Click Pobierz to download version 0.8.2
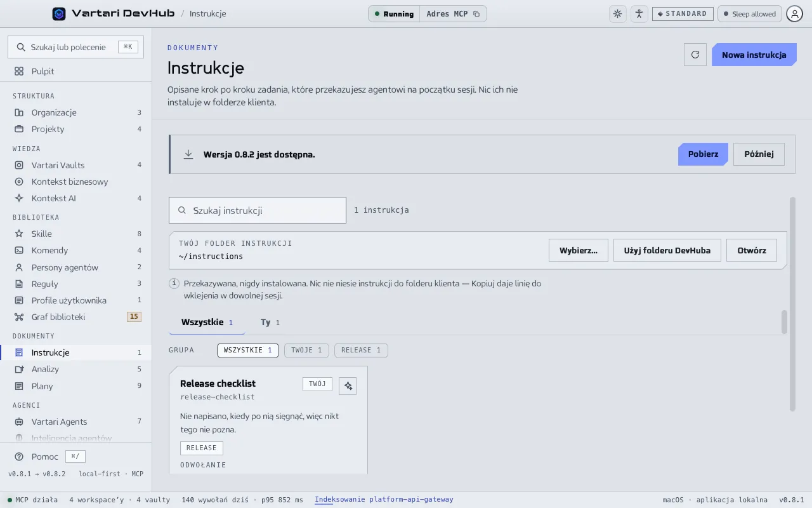812x508 pixels. [703, 154]
